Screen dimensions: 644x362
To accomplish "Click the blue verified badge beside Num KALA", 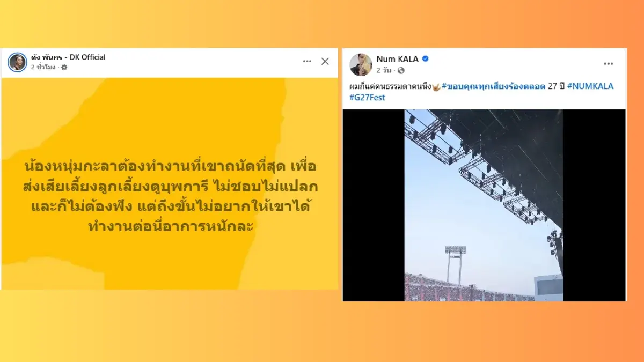I will [426, 59].
